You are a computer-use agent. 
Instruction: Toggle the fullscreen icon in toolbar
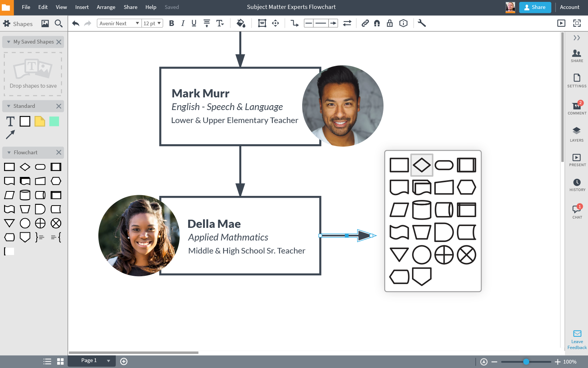point(577,23)
